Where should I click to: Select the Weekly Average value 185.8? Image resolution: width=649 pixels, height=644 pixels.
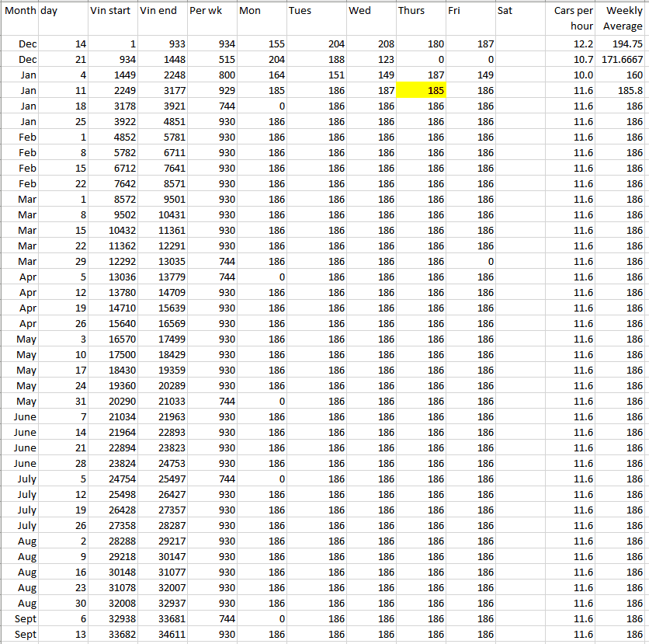click(x=622, y=91)
